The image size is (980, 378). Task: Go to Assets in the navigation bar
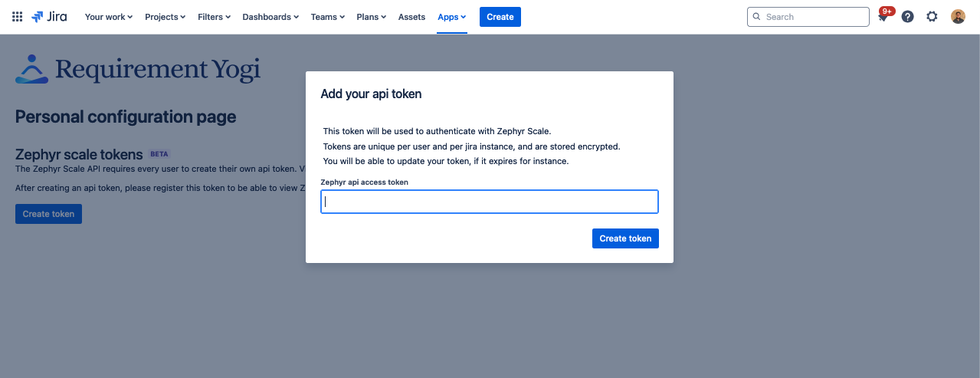pyautogui.click(x=411, y=17)
